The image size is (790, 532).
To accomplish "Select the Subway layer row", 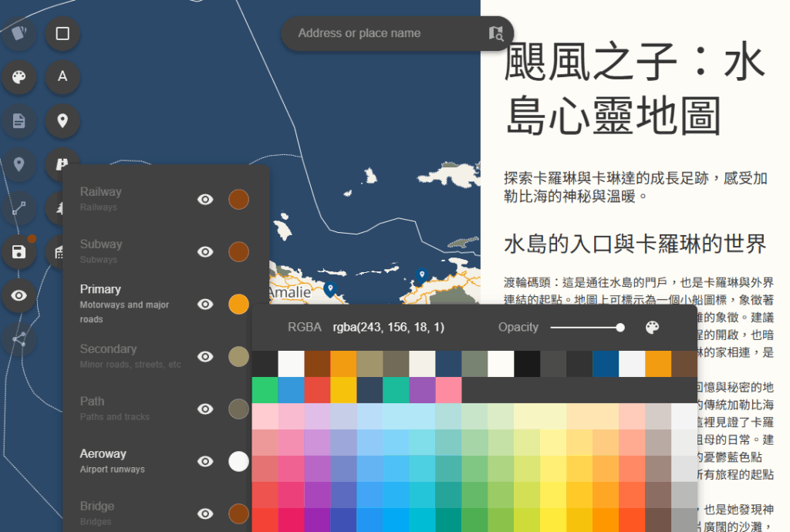I will click(131, 251).
